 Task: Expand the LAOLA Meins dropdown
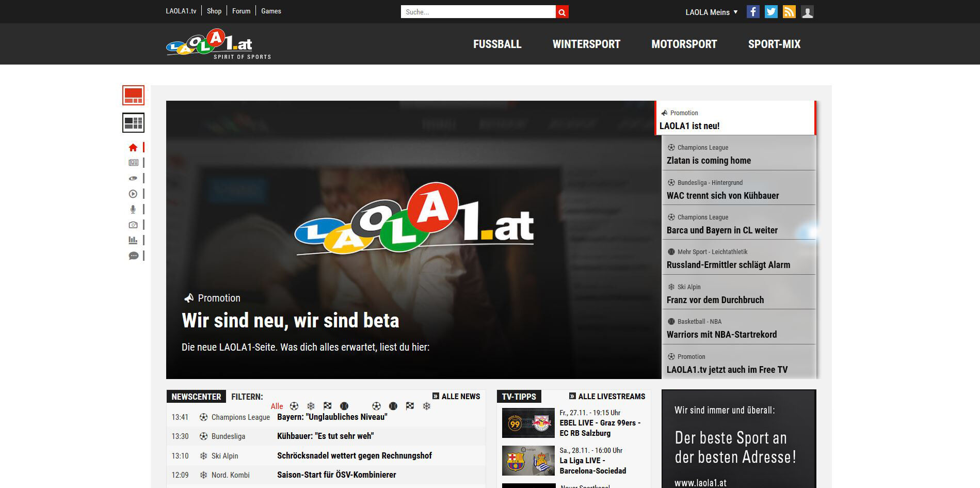[x=712, y=12]
